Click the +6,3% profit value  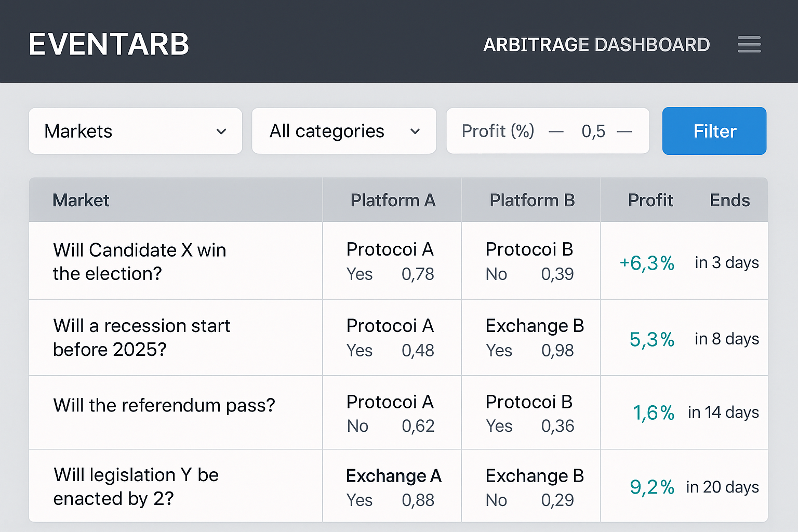pos(646,263)
